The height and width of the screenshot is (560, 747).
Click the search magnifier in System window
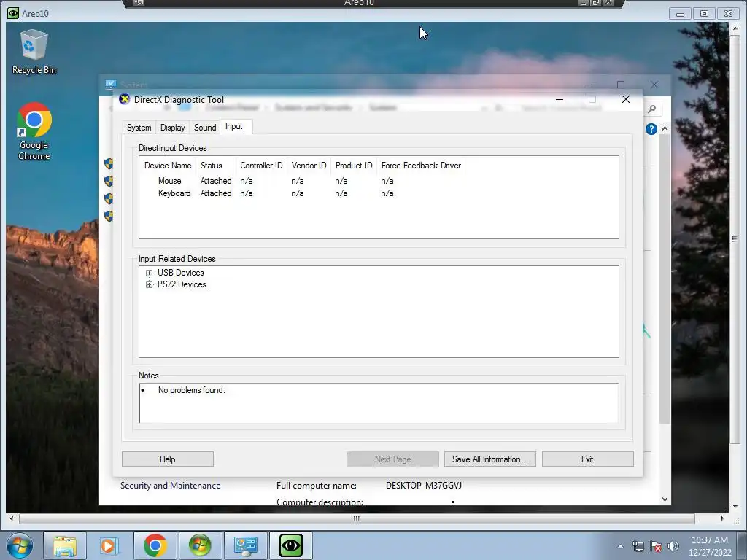(651, 109)
